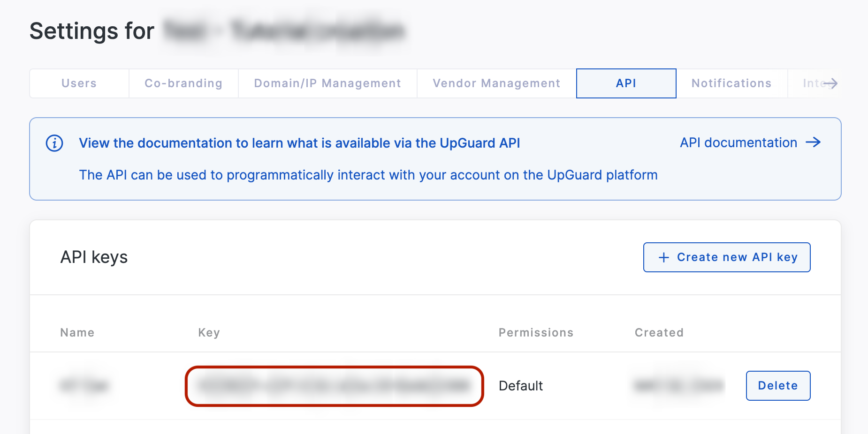Viewport: 868px width, 434px height.
Task: Click the Permissions column header
Action: point(535,332)
